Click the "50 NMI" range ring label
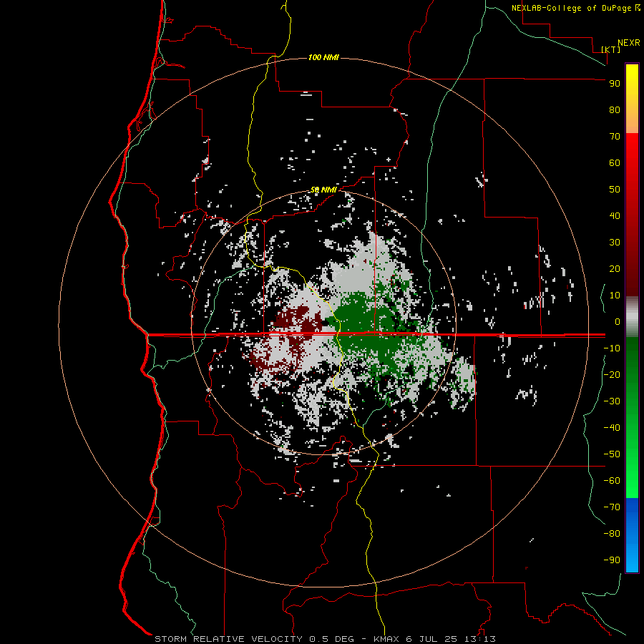 [x=323, y=190]
